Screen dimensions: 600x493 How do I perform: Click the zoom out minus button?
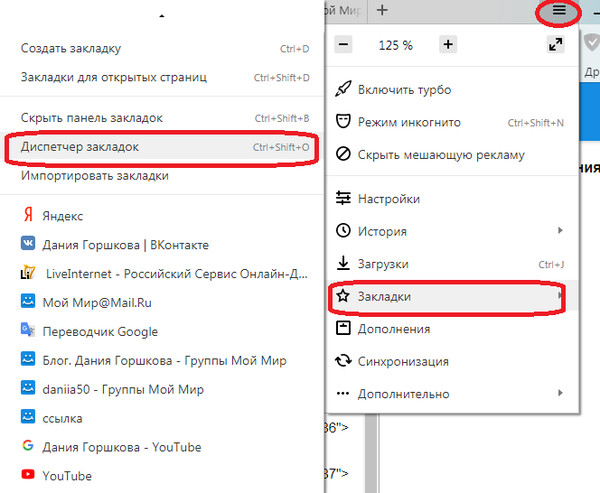pos(343,44)
